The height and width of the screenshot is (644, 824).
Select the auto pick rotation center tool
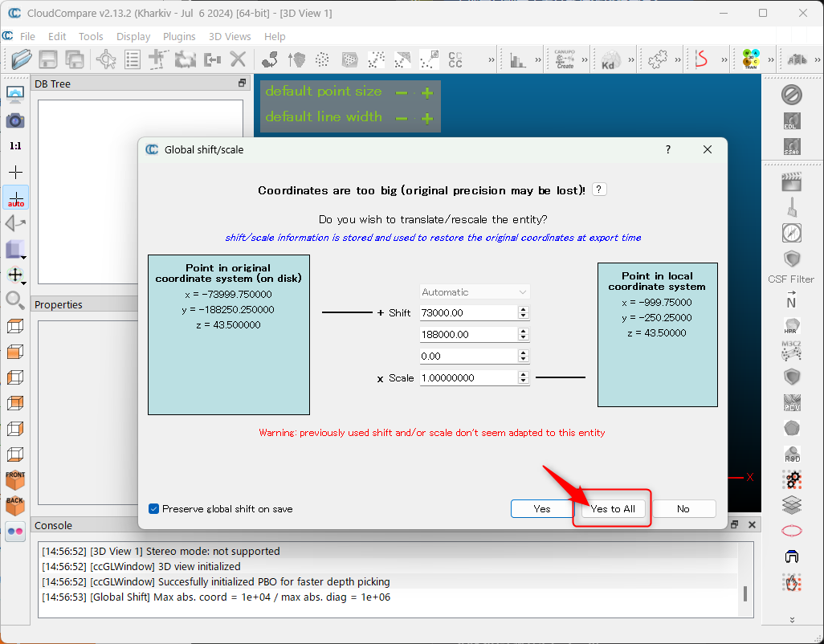[15, 198]
